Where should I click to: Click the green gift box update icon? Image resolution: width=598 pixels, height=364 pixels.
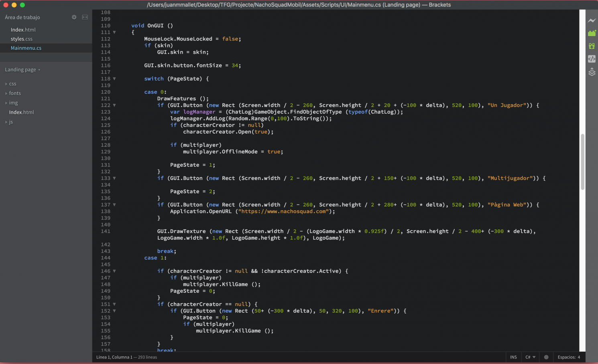[x=592, y=46]
